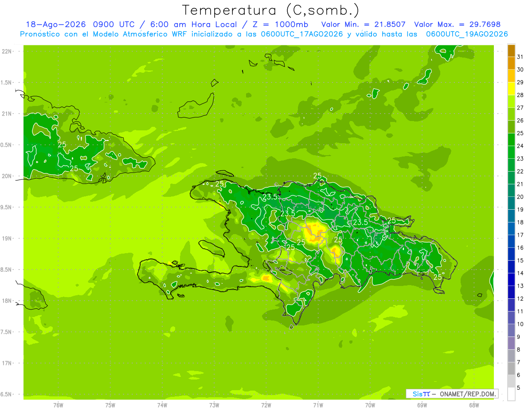Screen dimensions: 532x411
Task: Click the gray legend band between 7 and 8
Action: tap(511, 356)
